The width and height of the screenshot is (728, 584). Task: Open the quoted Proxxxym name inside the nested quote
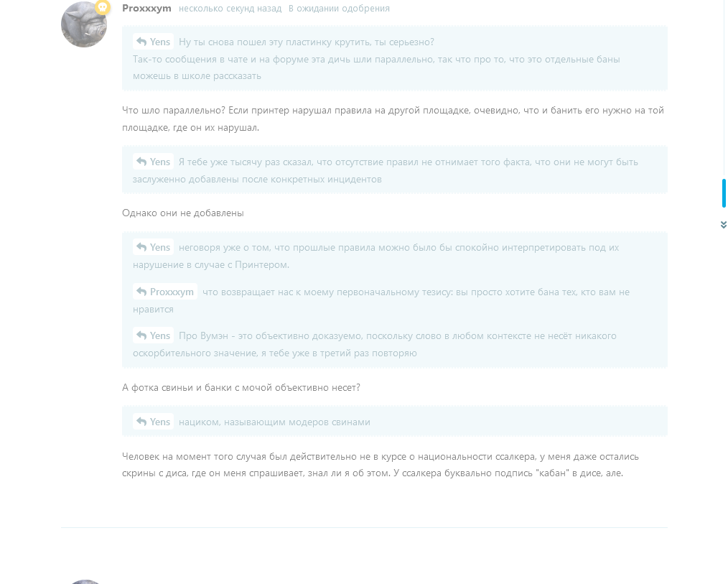click(172, 292)
